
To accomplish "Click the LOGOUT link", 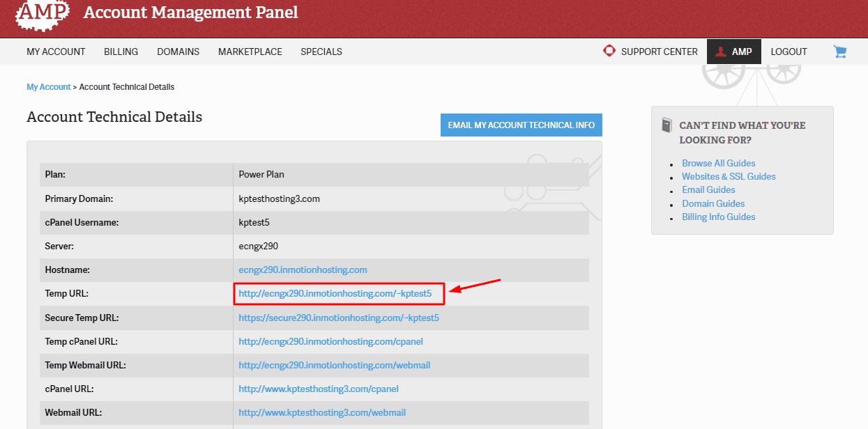I will point(789,52).
